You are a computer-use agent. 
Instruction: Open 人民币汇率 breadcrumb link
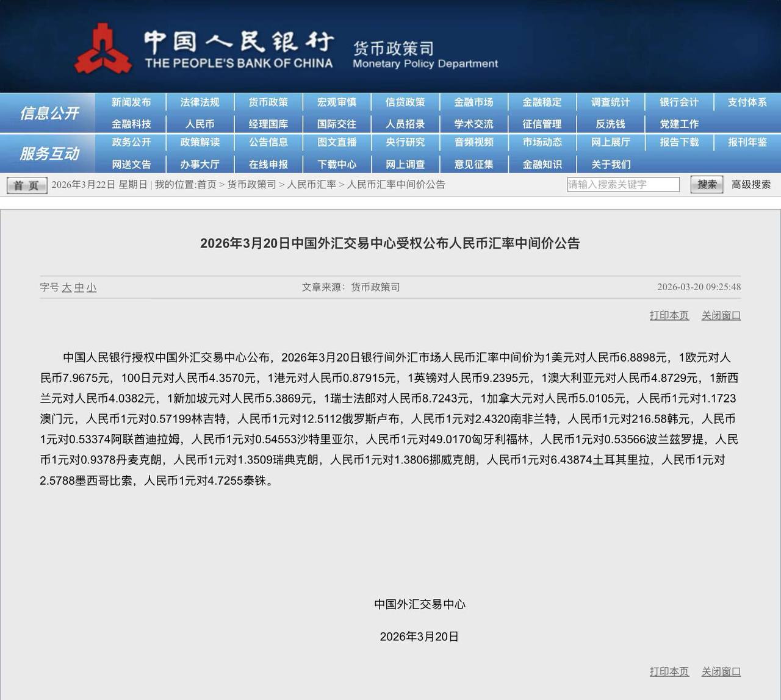click(x=311, y=185)
